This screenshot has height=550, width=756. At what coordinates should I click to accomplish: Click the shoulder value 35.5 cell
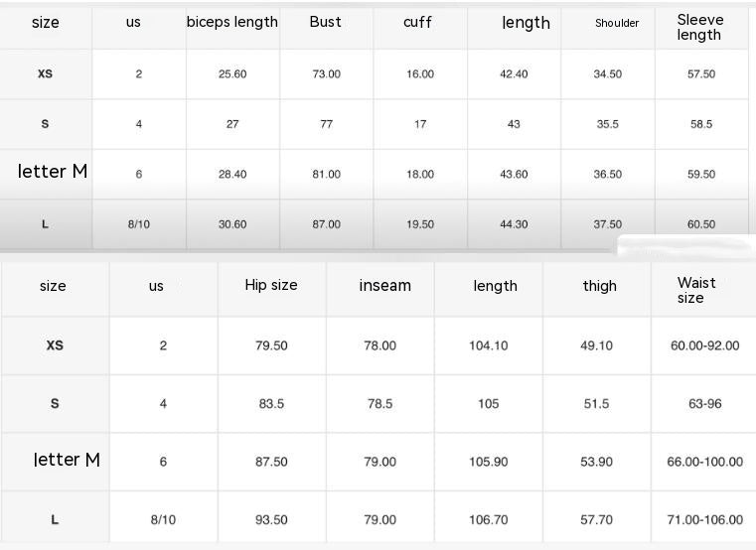click(x=607, y=124)
